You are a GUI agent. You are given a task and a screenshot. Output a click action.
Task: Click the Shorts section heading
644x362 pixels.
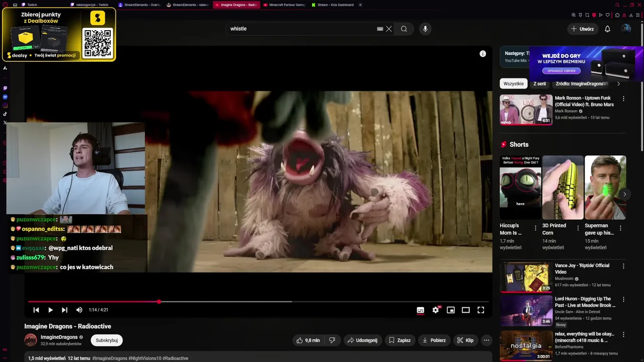(x=519, y=144)
